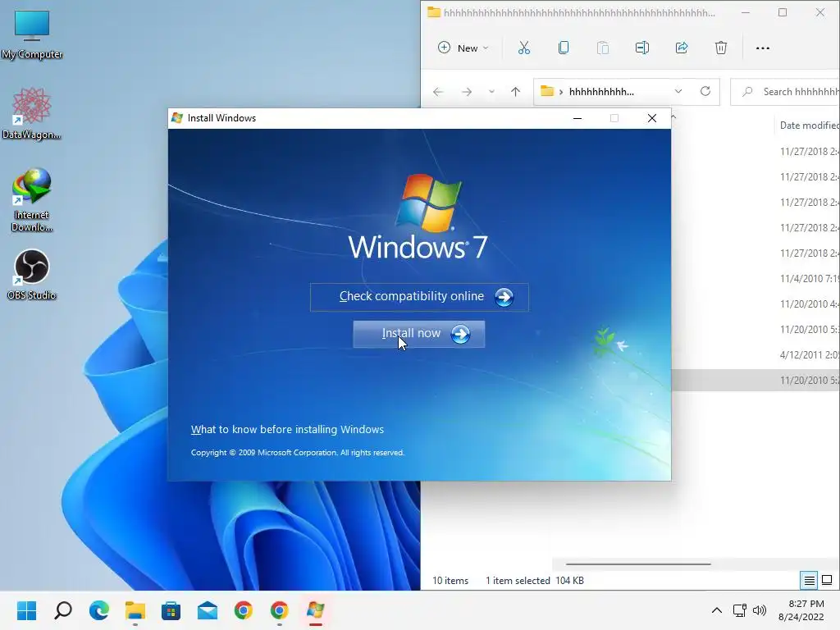Click the volume speaker tray icon
This screenshot has height=630, width=840.
pos(759,610)
